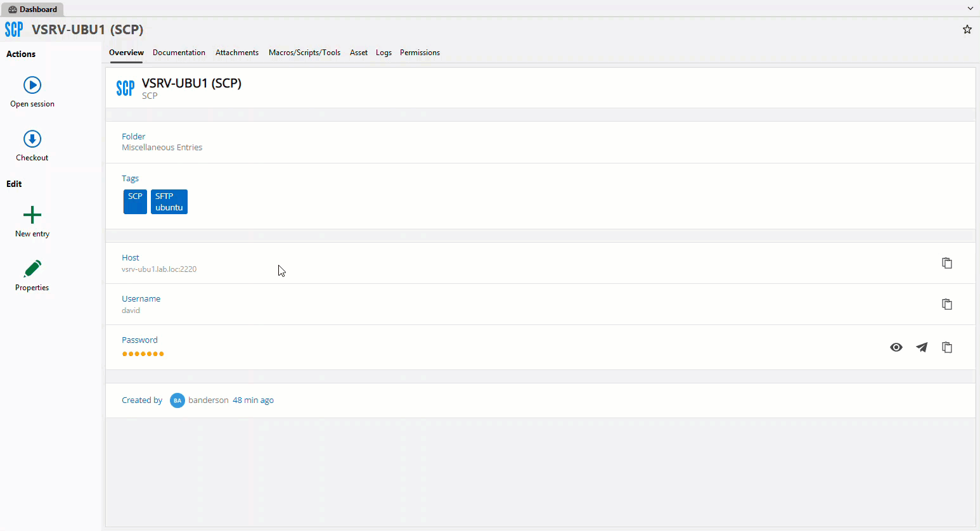Click the paper plane send password icon
980x531 pixels.
tap(922, 347)
